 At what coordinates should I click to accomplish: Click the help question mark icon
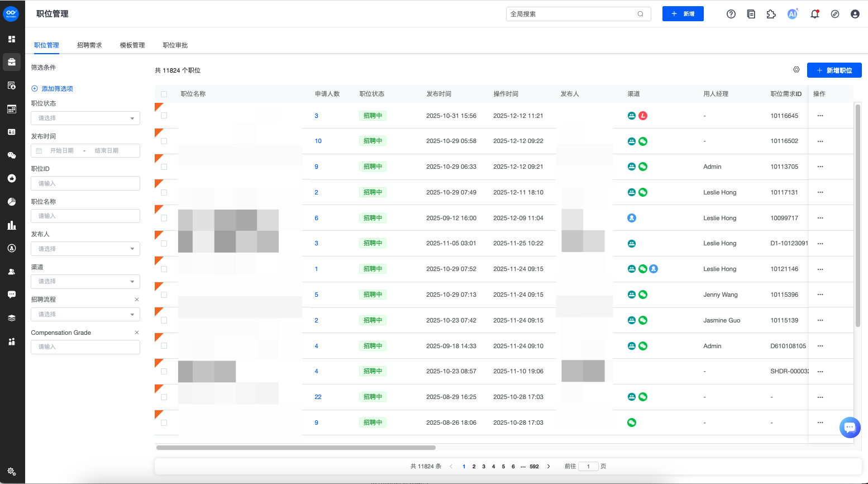point(731,14)
